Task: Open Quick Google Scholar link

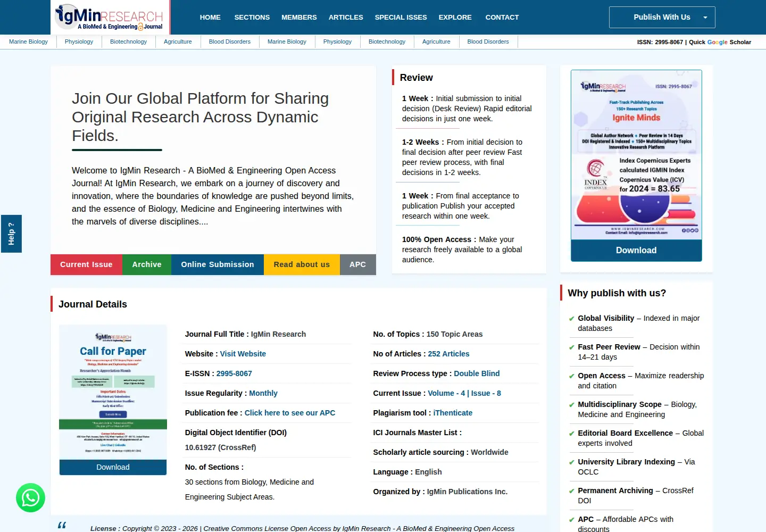Action: [720, 42]
